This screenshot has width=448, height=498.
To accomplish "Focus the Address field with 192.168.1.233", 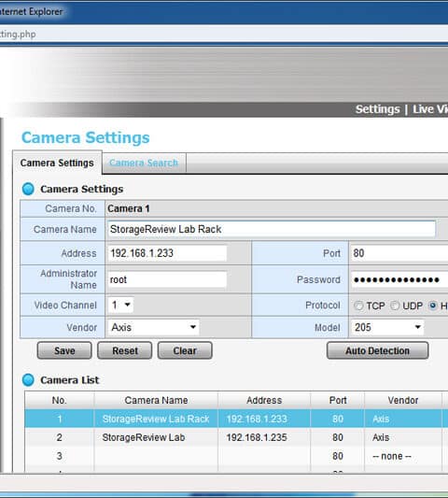I will click(x=167, y=253).
